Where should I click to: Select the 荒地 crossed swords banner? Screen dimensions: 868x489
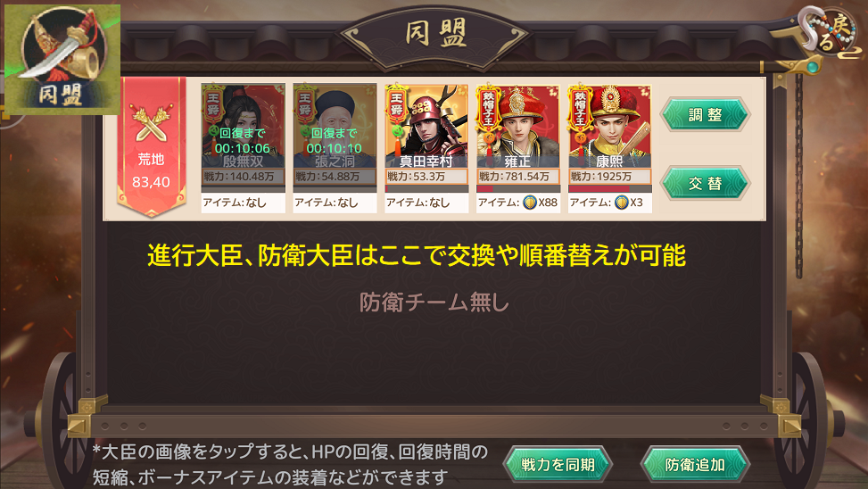point(151,146)
